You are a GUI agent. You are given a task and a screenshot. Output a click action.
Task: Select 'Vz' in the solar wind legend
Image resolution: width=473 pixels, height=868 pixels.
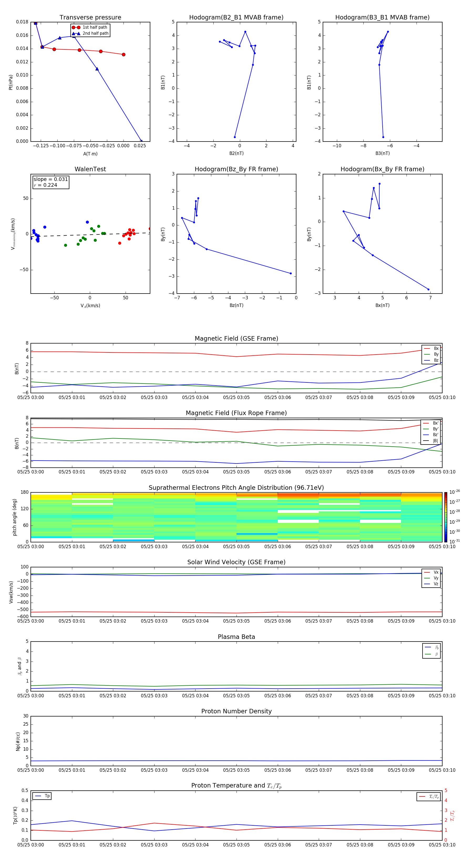pos(431,584)
